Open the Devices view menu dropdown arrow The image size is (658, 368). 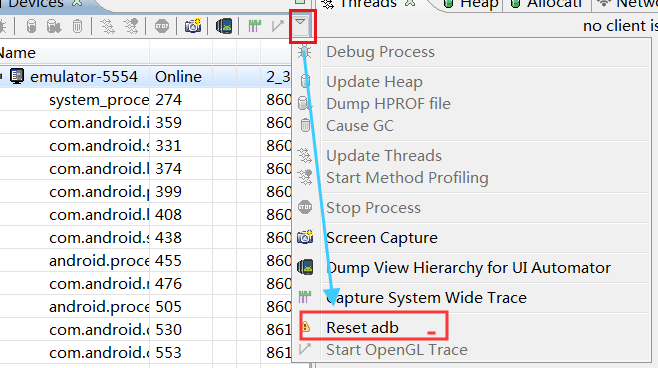point(300,22)
